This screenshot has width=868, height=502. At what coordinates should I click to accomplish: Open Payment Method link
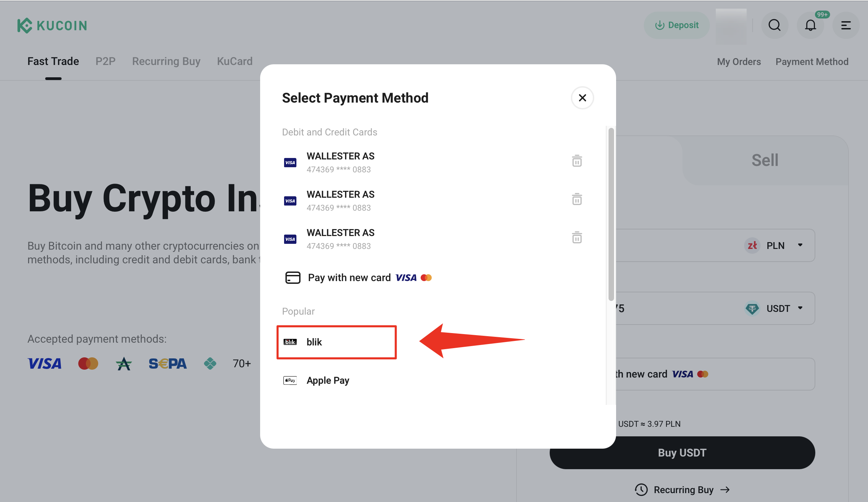tap(812, 62)
